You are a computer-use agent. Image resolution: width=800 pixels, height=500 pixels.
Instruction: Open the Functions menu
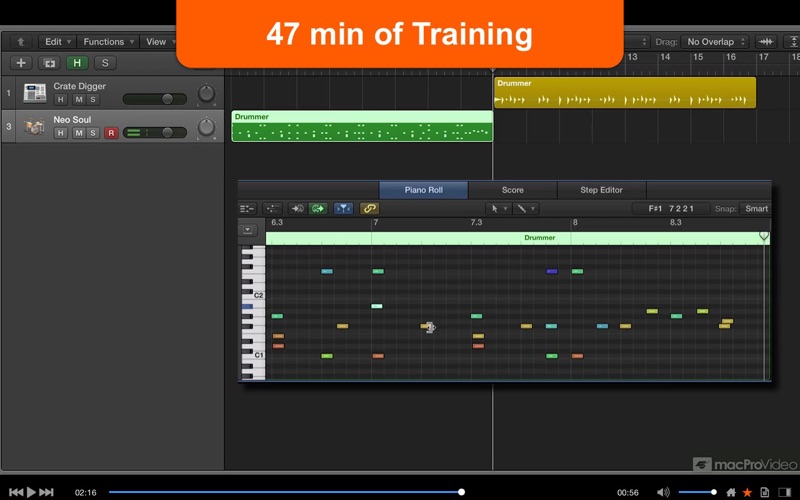[x=108, y=42]
